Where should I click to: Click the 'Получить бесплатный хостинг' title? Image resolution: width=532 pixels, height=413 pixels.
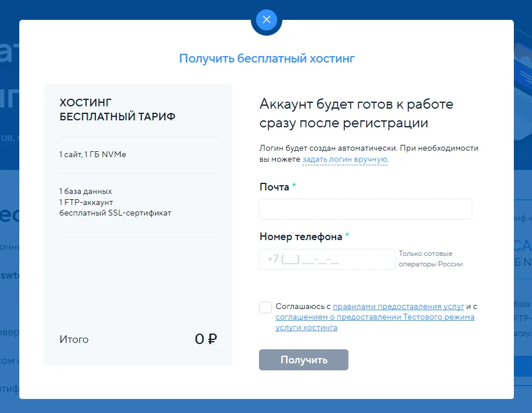[267, 58]
